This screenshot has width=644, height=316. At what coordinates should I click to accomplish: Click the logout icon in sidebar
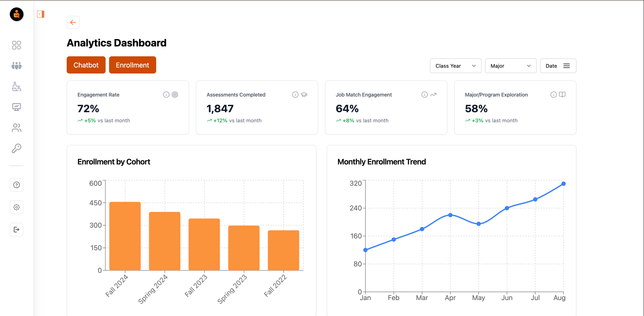pos(17,230)
